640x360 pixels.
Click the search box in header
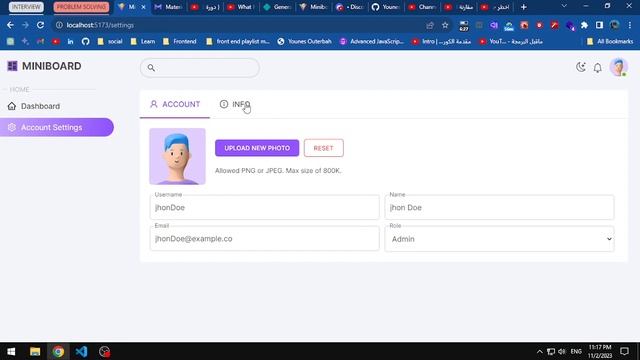pyautogui.click(x=200, y=68)
